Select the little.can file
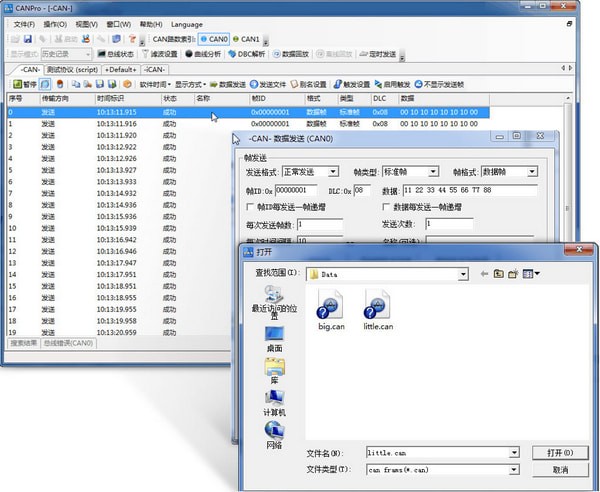600x492 pixels. click(378, 310)
